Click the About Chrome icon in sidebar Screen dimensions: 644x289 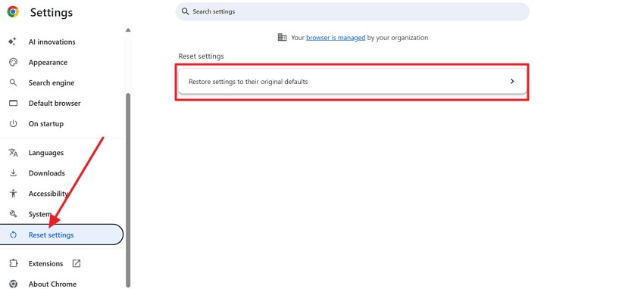tap(13, 284)
